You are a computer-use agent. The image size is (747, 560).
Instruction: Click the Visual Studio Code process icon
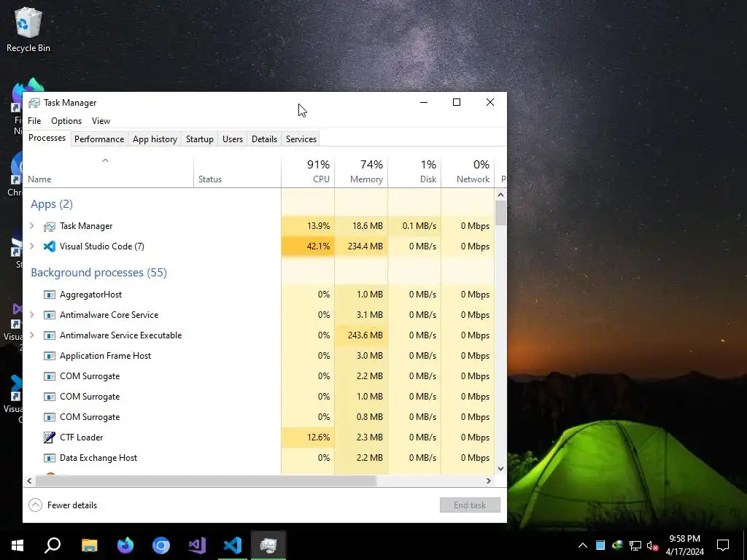[x=50, y=246]
